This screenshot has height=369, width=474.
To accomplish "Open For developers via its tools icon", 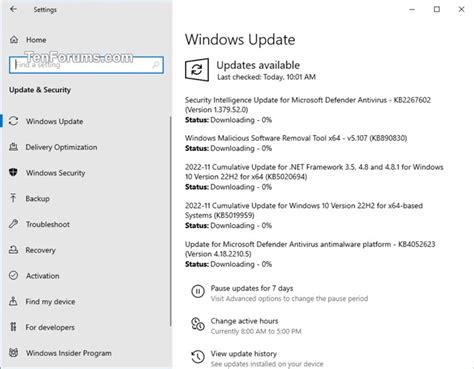I will [x=13, y=327].
